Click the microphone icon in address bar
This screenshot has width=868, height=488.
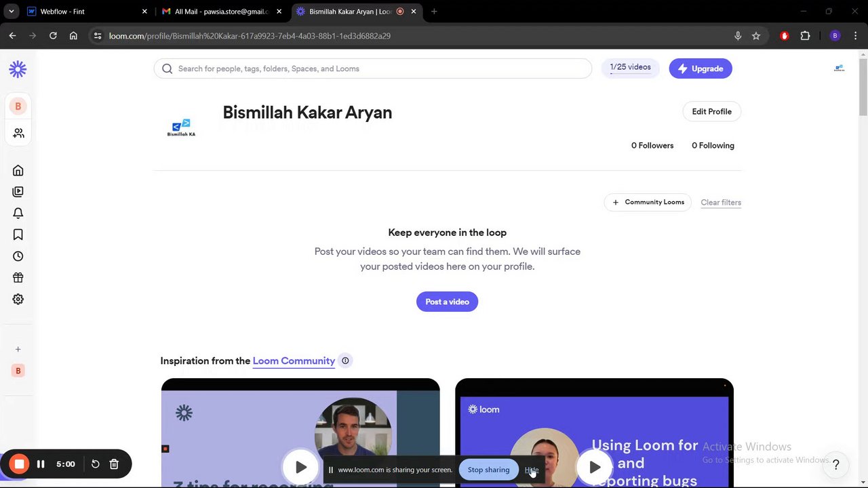[x=738, y=36]
